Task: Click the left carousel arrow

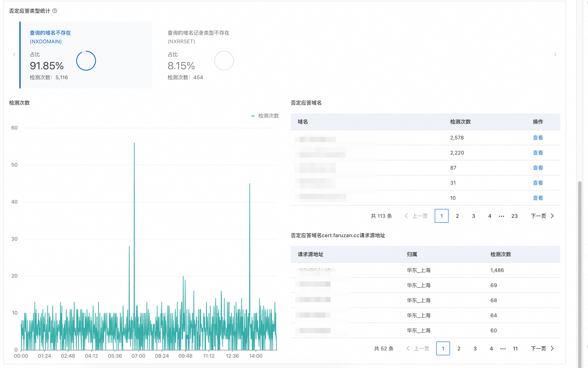Action: click(14, 54)
